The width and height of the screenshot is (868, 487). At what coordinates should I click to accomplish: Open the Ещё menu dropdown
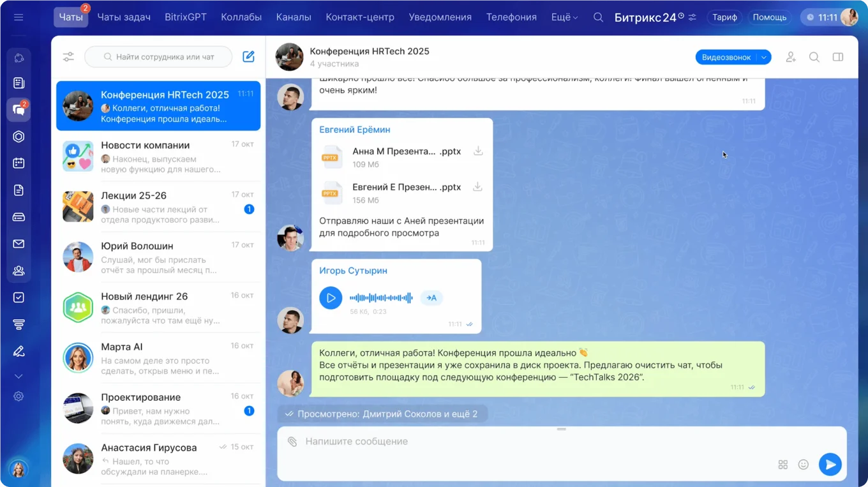[564, 17]
